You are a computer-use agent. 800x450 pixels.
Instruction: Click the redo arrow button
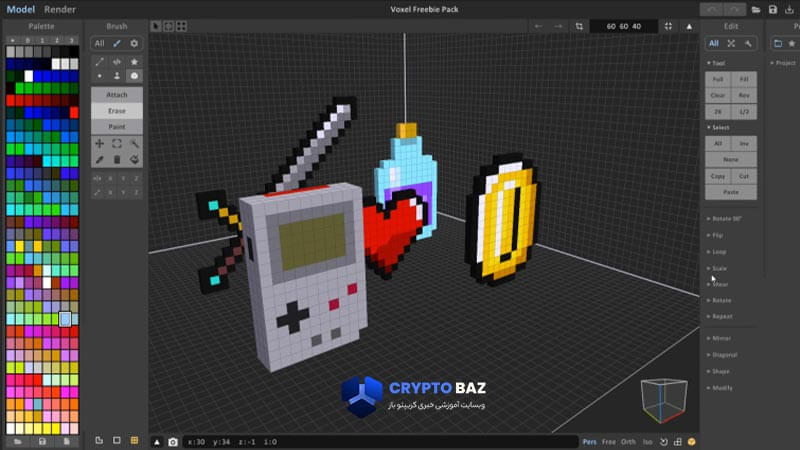click(735, 10)
